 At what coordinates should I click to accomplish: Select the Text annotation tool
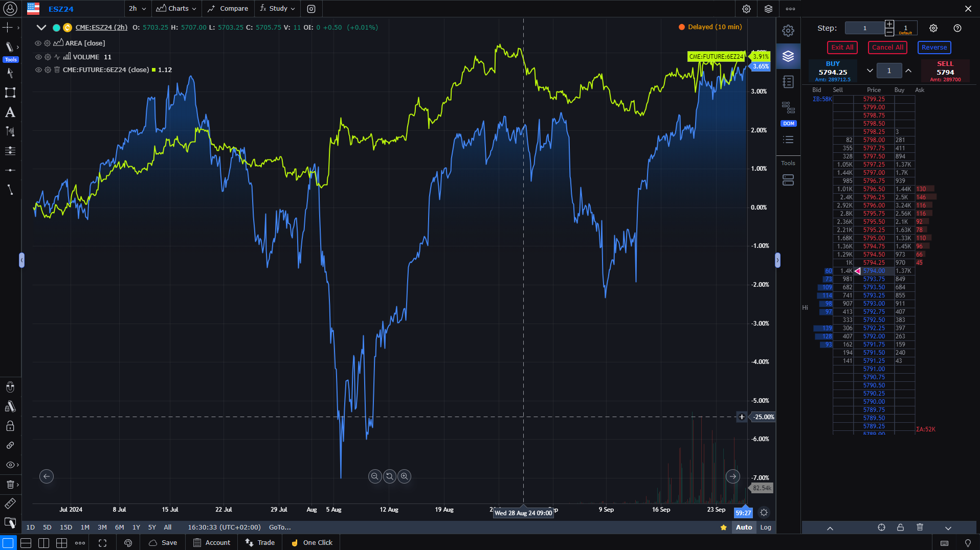[10, 112]
